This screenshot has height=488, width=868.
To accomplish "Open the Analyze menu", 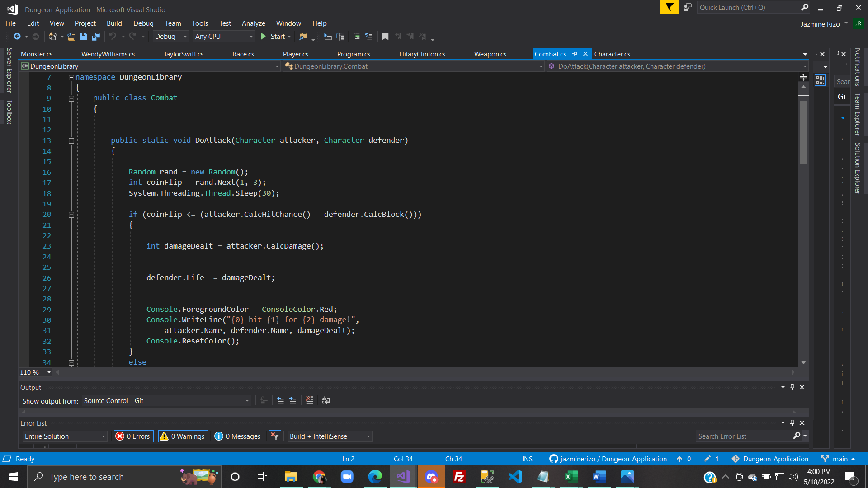I will tap(253, 23).
